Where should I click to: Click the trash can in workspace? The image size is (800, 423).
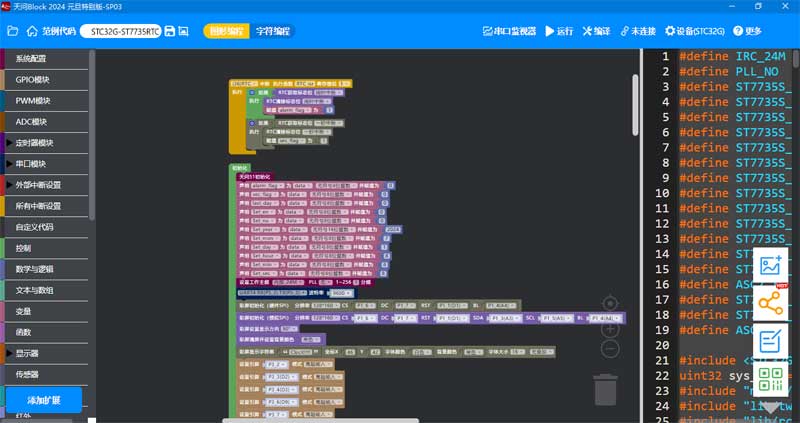pos(606,390)
